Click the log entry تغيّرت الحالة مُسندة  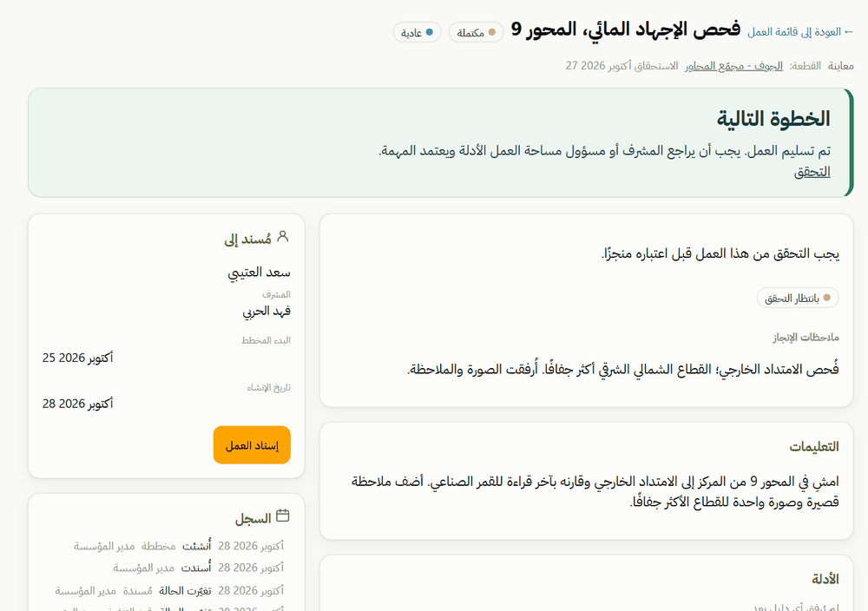tap(169, 590)
